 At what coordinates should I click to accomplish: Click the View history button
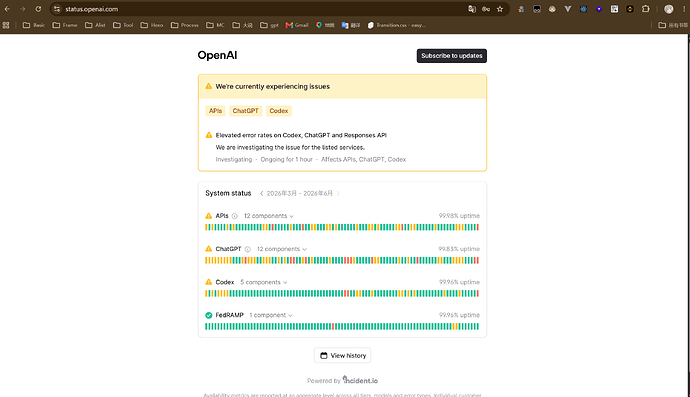342,355
